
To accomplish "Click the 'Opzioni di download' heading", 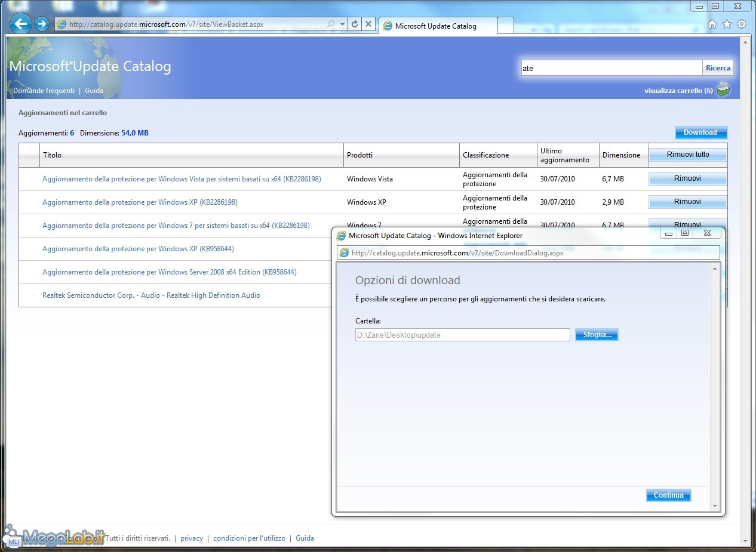I will 408,280.
